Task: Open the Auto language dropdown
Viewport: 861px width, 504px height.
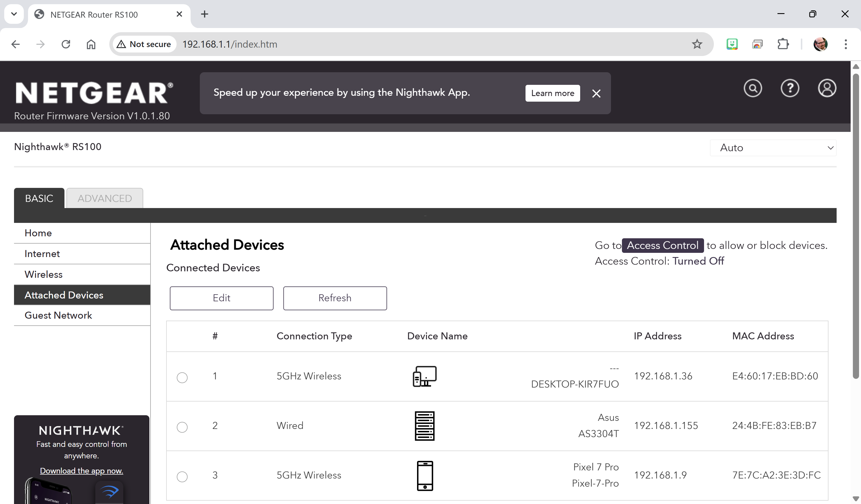Action: [773, 148]
